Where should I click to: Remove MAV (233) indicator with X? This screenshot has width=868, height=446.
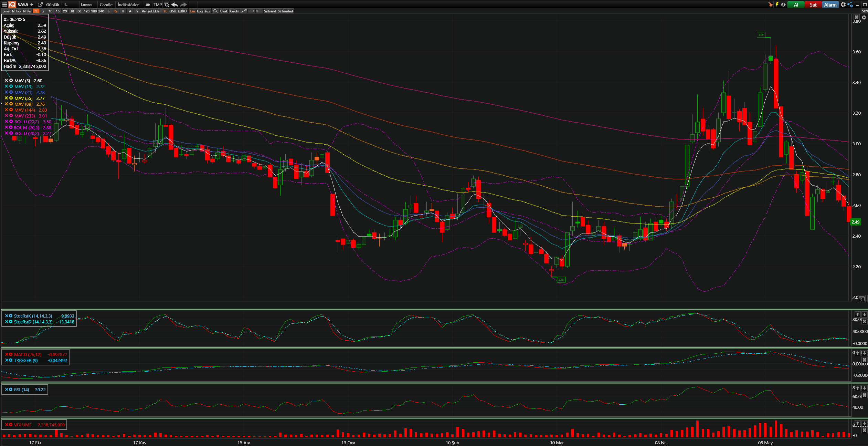(6, 115)
